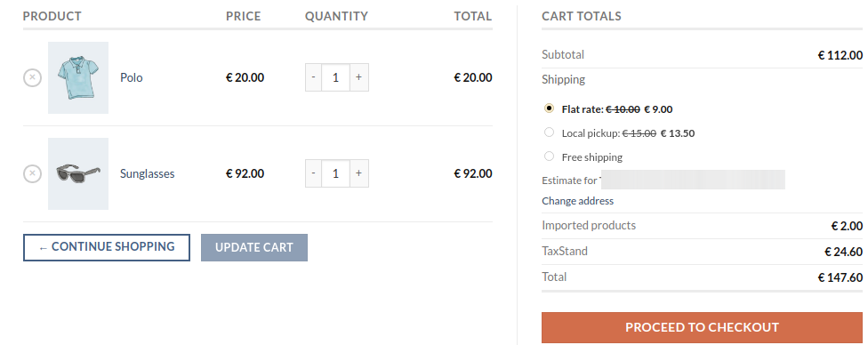The image size is (868, 345).
Task: Click the Update Cart button
Action: 254,247
